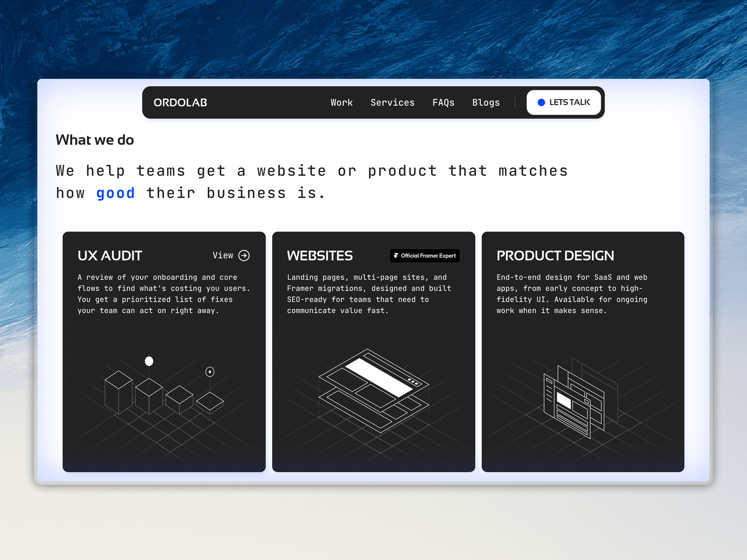Click the 'What we do' heading
The height and width of the screenshot is (560, 747).
pos(95,140)
